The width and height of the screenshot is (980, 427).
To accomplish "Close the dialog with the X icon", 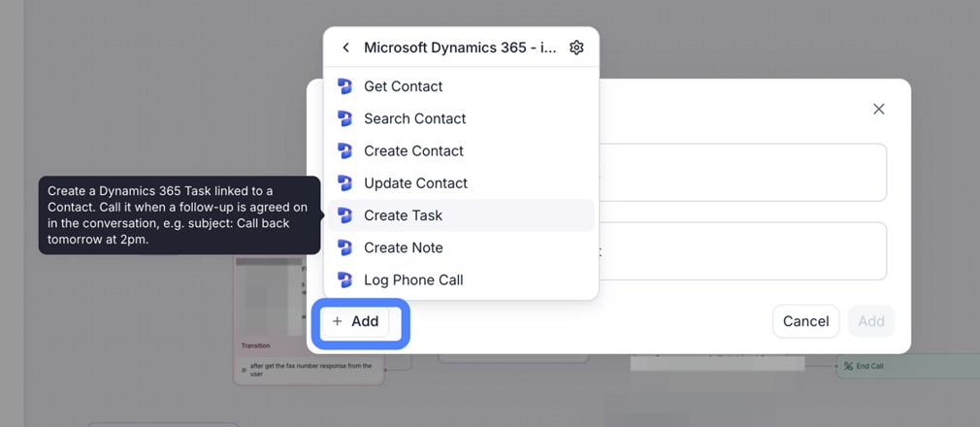I will tap(879, 110).
